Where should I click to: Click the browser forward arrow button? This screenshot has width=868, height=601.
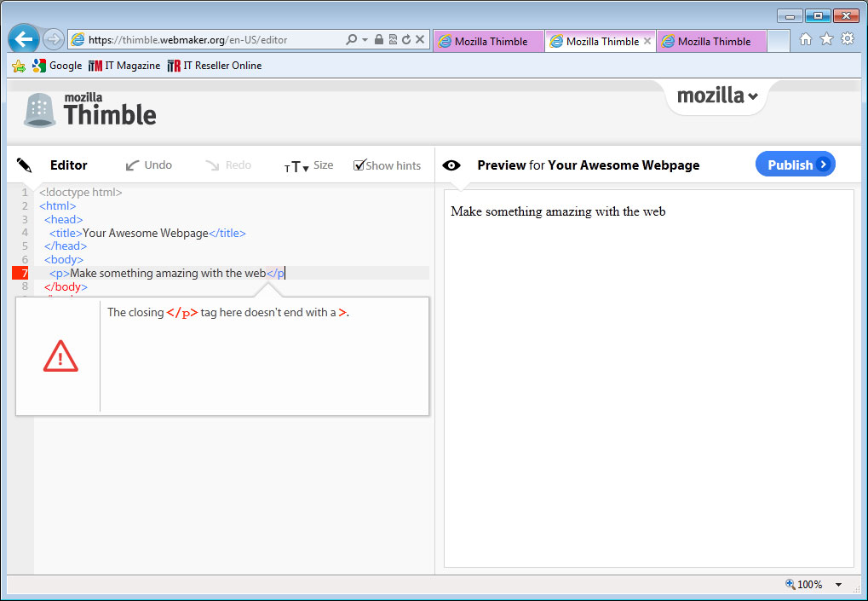pos(54,39)
